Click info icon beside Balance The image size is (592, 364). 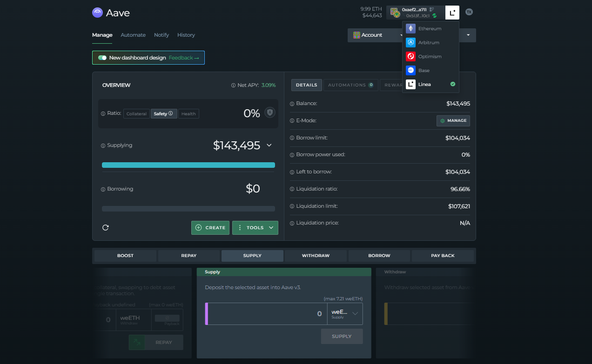pos(292,104)
